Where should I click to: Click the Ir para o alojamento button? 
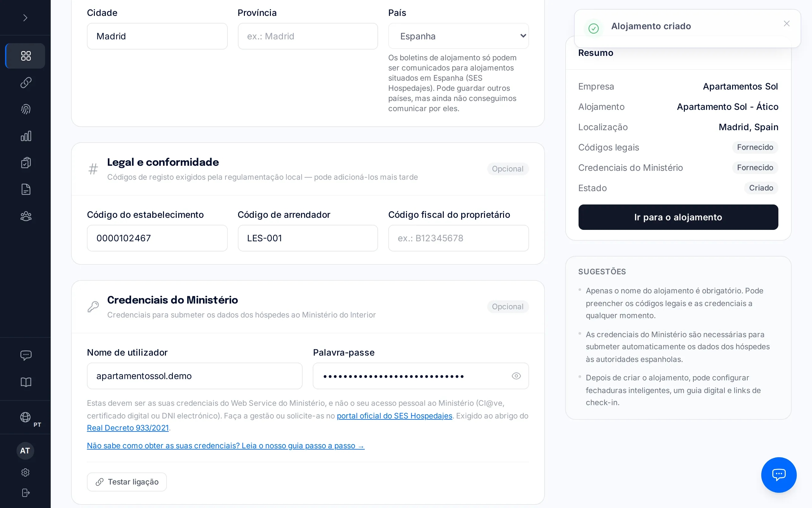678,217
